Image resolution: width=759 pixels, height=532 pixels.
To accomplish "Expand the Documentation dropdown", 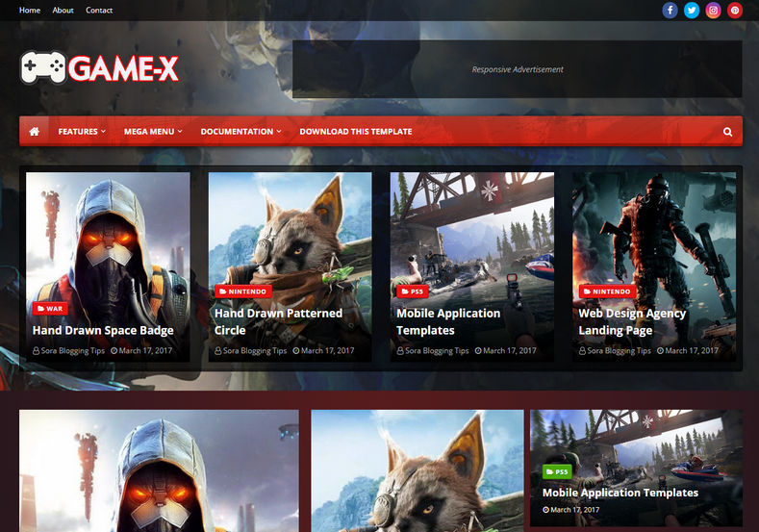I will [240, 131].
